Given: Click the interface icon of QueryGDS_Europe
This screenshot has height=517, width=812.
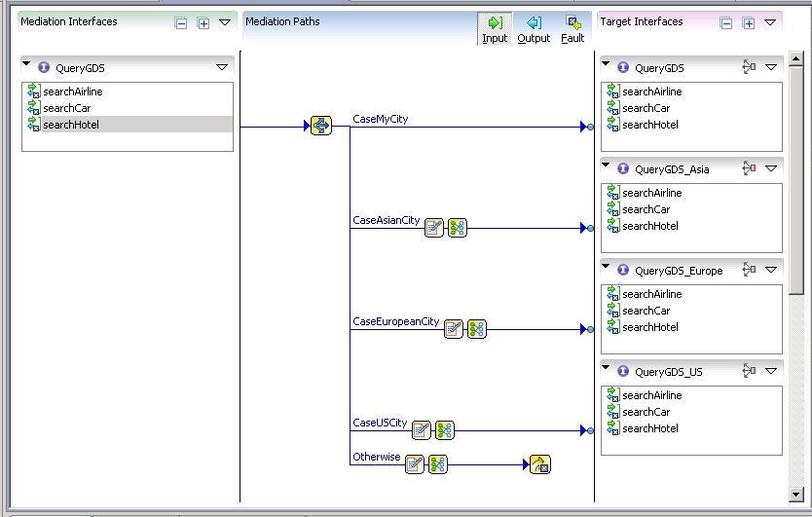Looking at the screenshot, I should [x=623, y=270].
